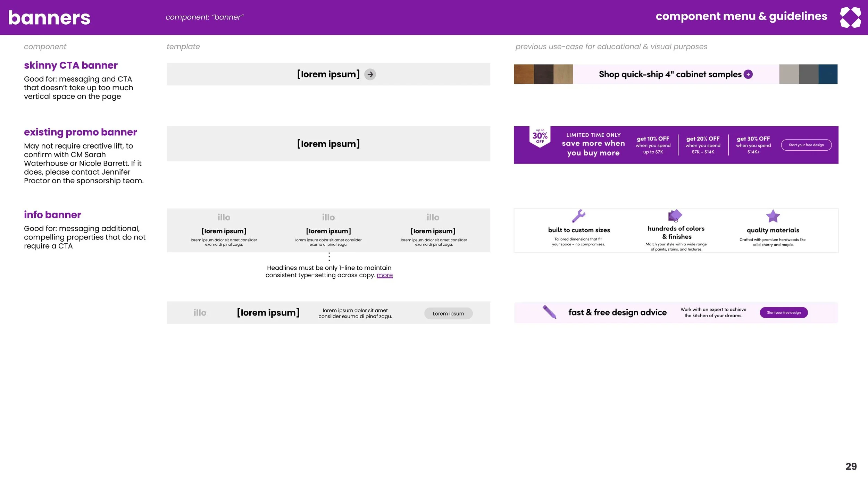
Task: Pick the light oak wood sample swatch
Action: click(x=563, y=74)
